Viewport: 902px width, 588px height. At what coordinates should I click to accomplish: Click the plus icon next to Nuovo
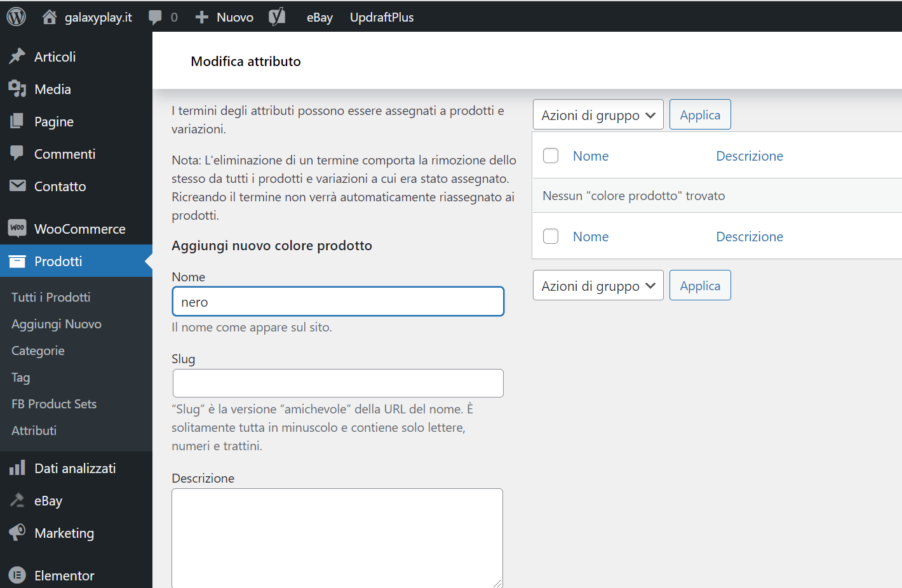[x=201, y=17]
